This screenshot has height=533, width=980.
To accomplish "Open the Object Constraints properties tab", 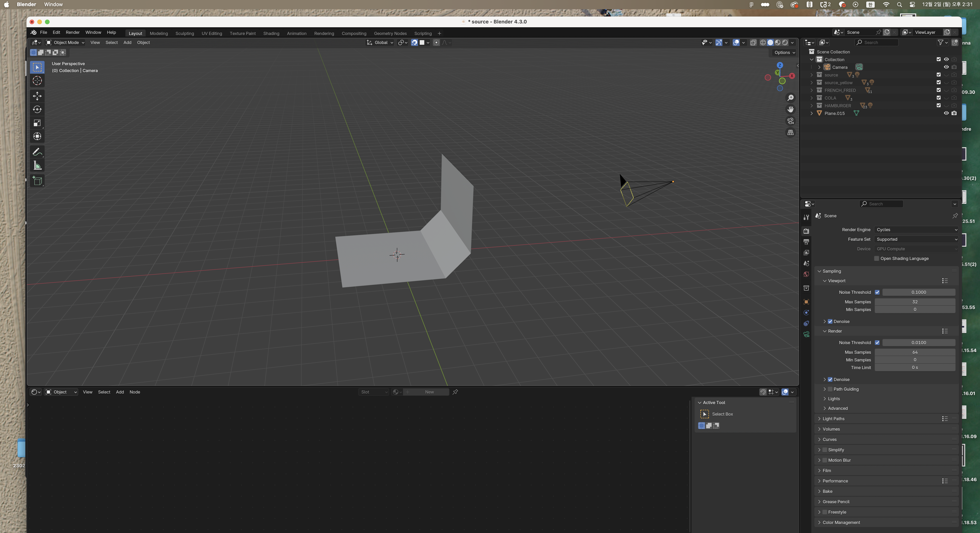I will (806, 323).
